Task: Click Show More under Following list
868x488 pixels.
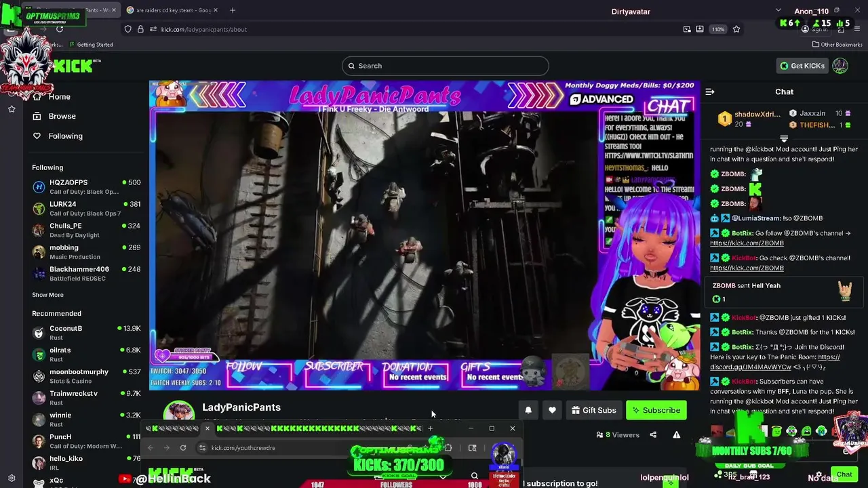Action: (x=47, y=295)
